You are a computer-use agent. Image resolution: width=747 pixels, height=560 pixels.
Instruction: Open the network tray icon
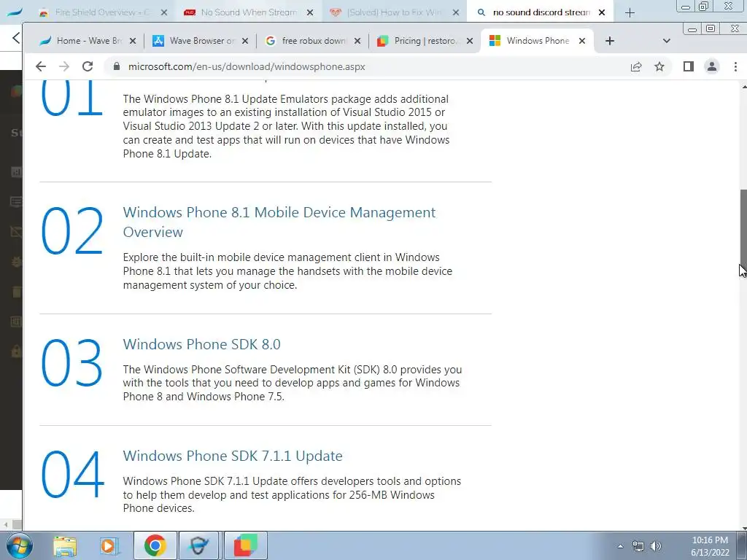[638, 546]
